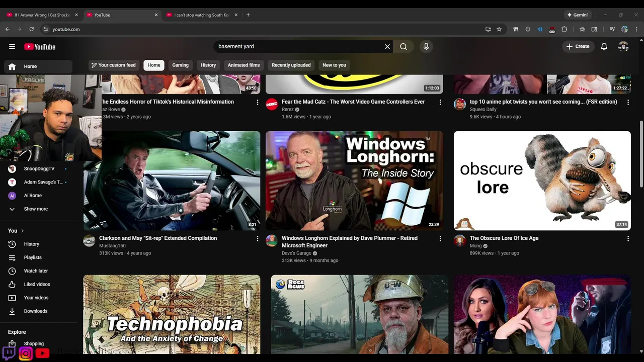Click the Create button

click(x=578, y=46)
